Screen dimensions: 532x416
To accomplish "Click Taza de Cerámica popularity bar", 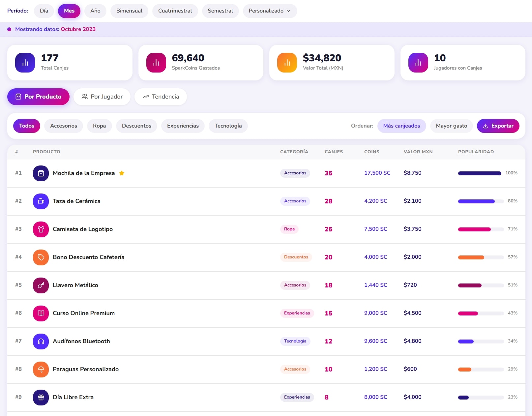I will [x=481, y=201].
